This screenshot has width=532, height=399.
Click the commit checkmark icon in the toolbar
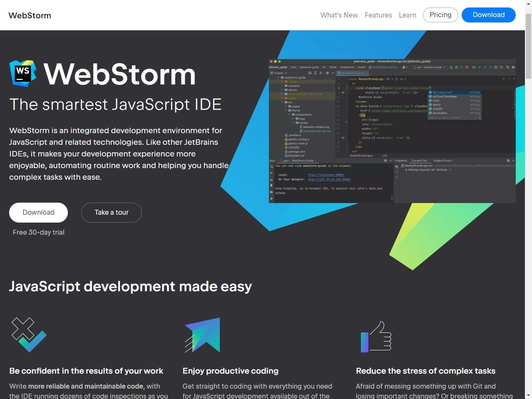[x=485, y=67]
